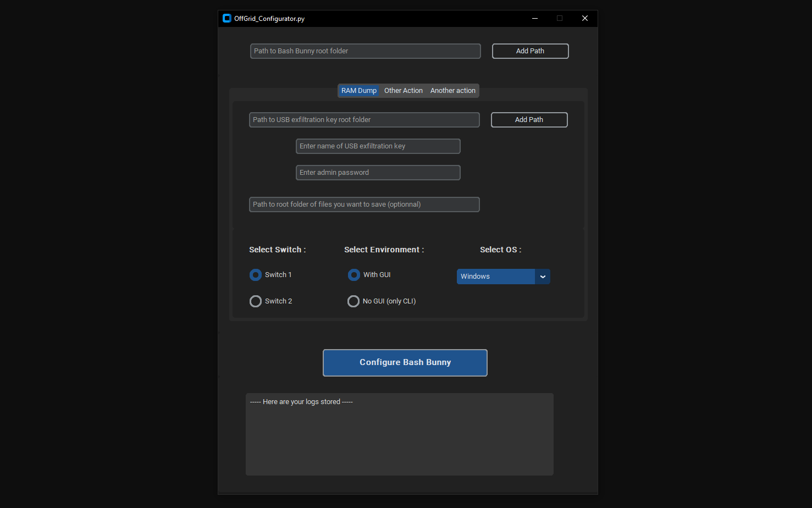Focus the Bash Bunny root folder path field
812x508 pixels.
pos(366,51)
